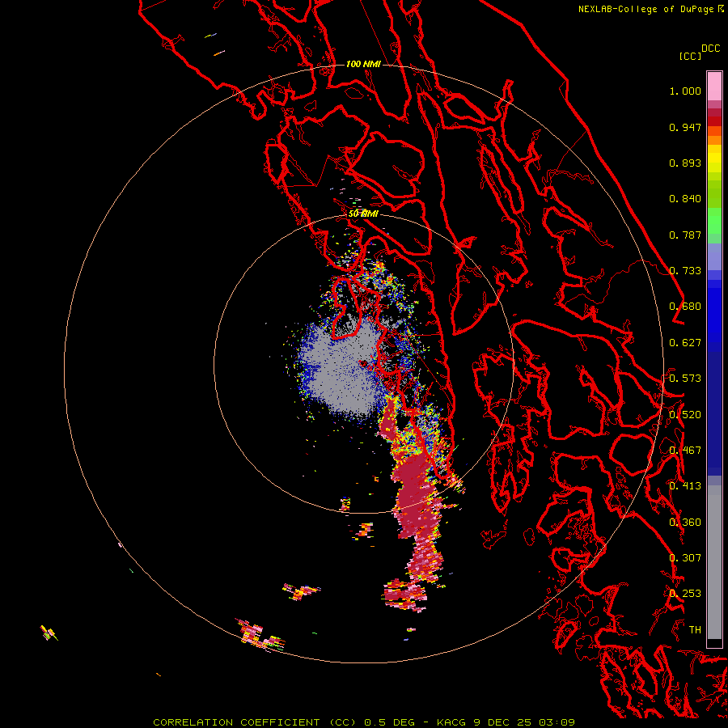The width and height of the screenshot is (728, 728).
Task: Click the 0.680 color scale value
Action: click(x=685, y=307)
